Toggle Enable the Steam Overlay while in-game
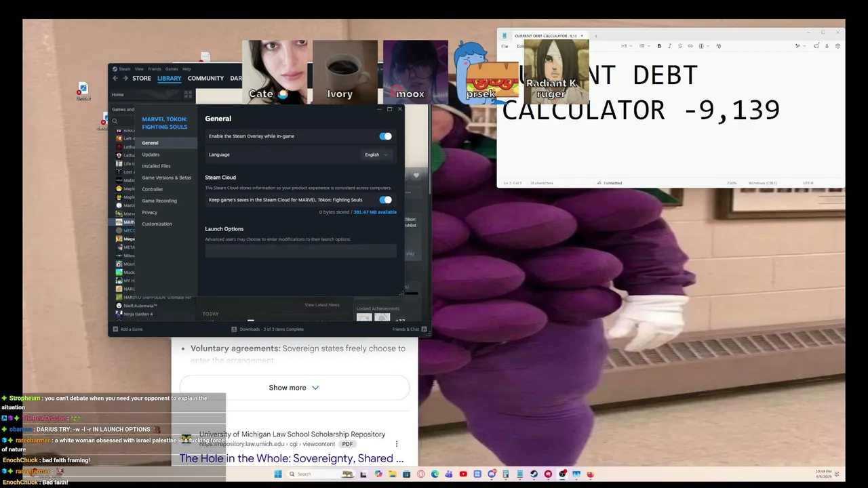Image resolution: width=868 pixels, height=488 pixels. (x=385, y=136)
